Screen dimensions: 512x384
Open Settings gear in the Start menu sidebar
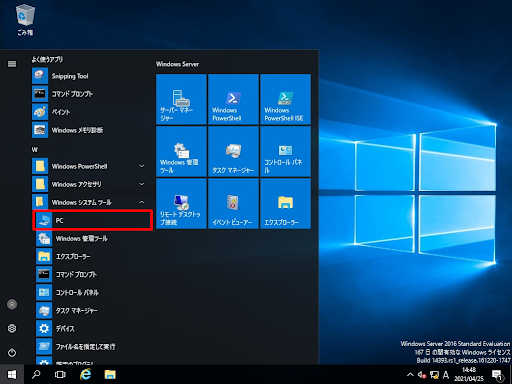12,328
